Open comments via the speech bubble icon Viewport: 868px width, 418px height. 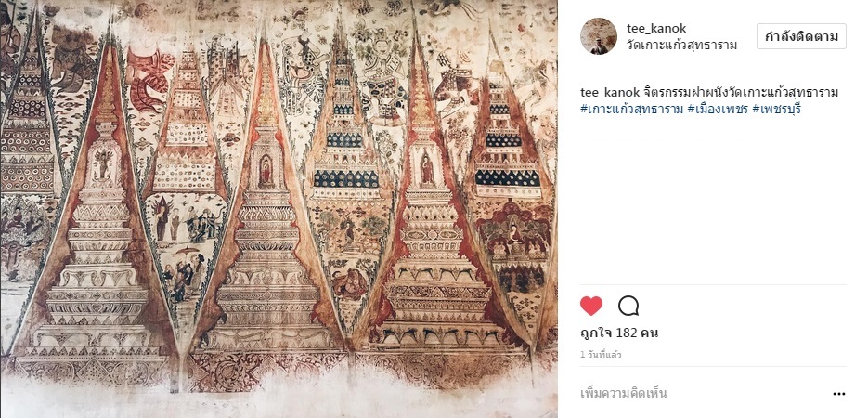[628, 306]
